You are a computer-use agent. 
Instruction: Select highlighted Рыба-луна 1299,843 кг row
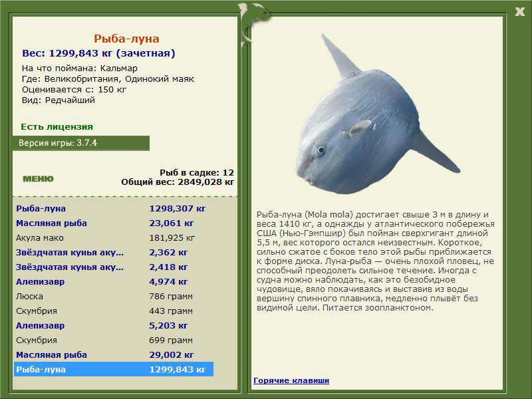tap(114, 369)
